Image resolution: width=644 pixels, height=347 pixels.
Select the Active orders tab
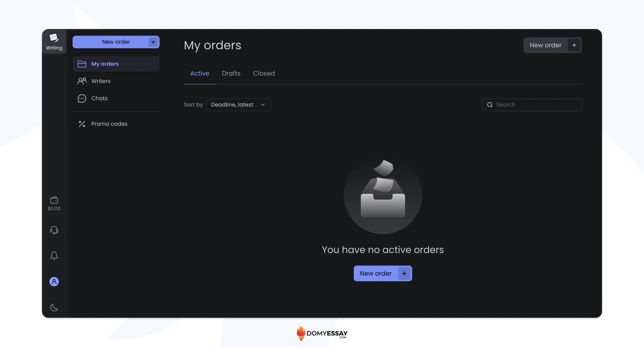(200, 73)
